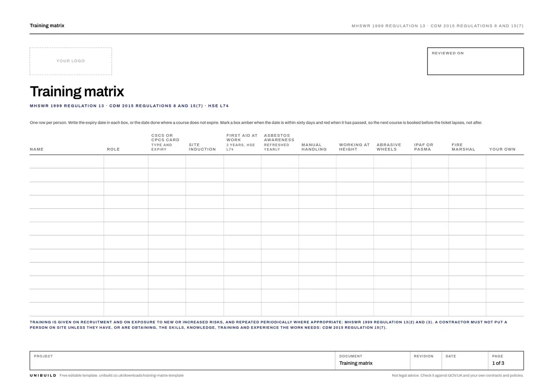Open the unibuild.co.uk training-matrix-template link
This screenshot has width=554, height=392.
pos(141,375)
